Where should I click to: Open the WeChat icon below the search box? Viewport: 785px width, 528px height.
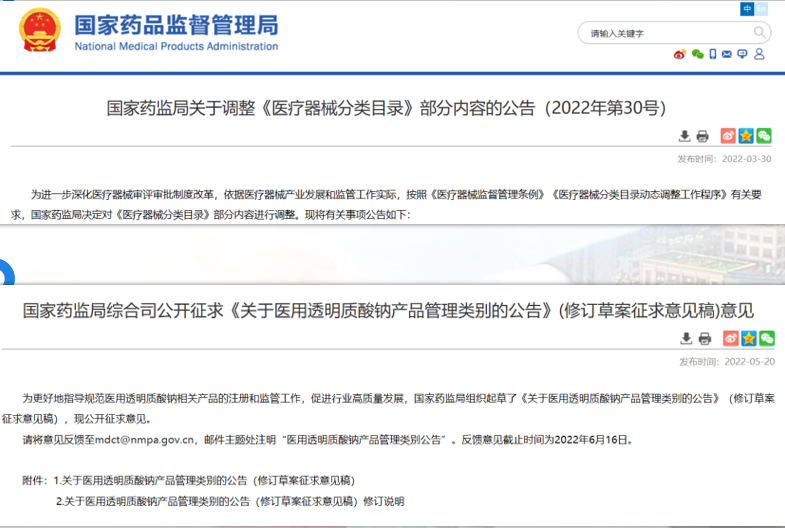coord(697,55)
